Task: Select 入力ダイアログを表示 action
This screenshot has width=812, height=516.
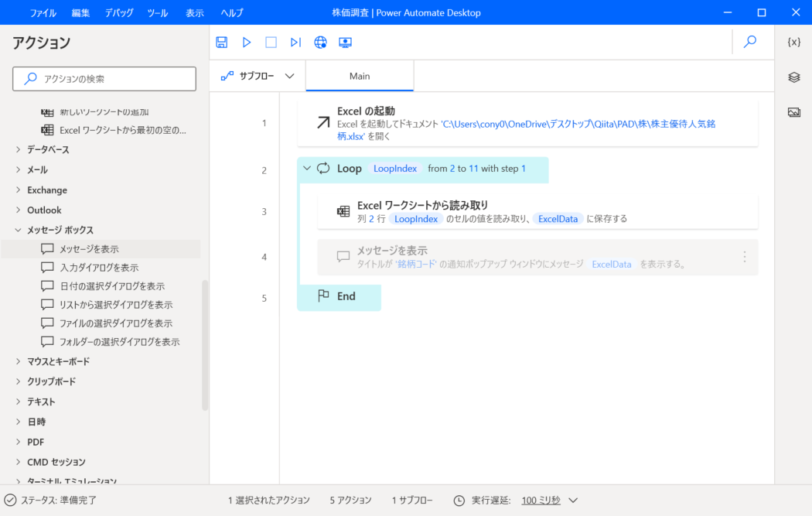Action: click(101, 268)
